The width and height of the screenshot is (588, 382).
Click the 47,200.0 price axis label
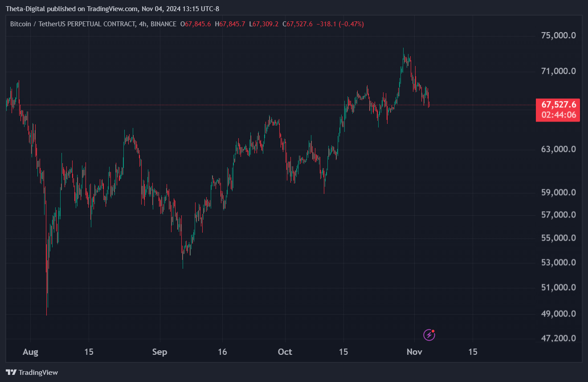click(557, 339)
